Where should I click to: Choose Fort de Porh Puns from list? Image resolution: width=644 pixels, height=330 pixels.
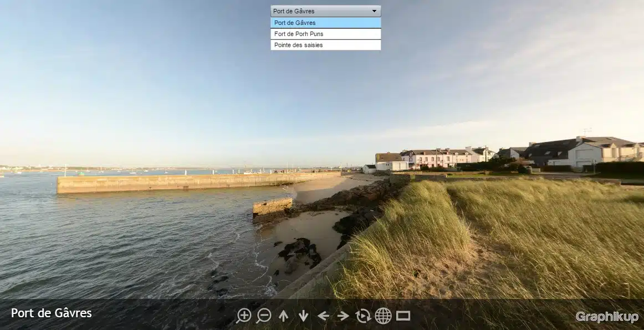point(325,34)
